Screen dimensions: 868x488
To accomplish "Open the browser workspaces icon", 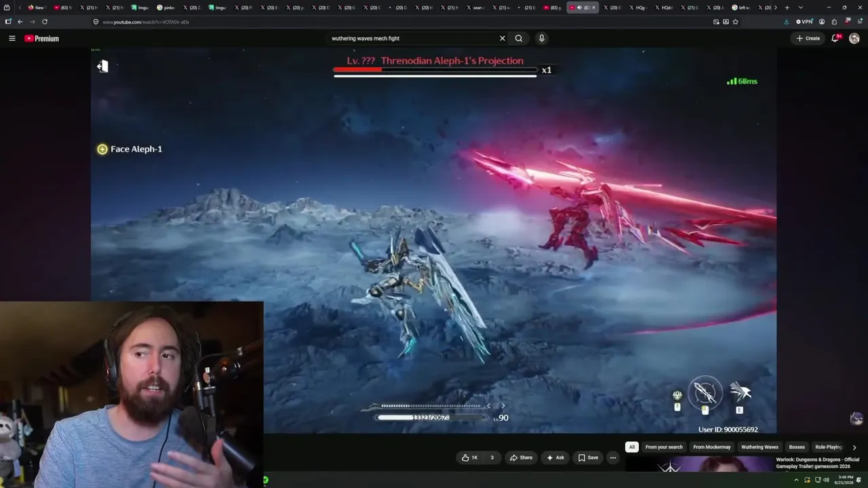I will coord(7,7).
